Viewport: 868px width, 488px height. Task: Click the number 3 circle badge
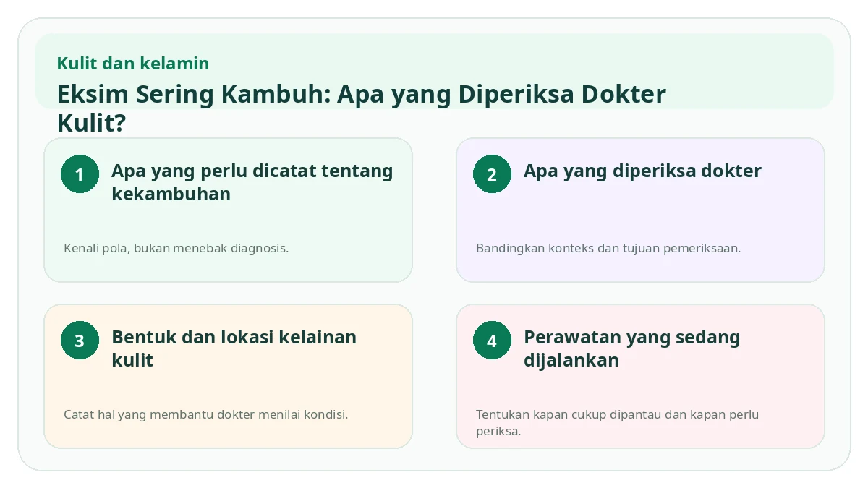[80, 341]
